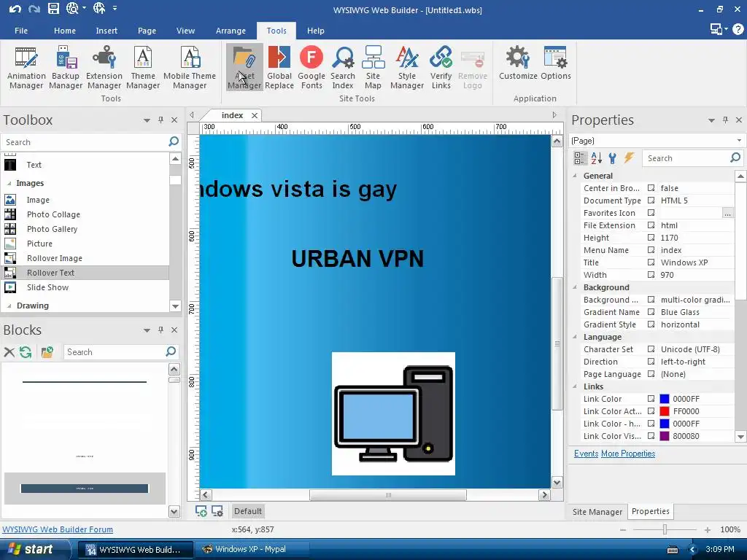
Task: Close the index page tab
Action: pos(255,115)
